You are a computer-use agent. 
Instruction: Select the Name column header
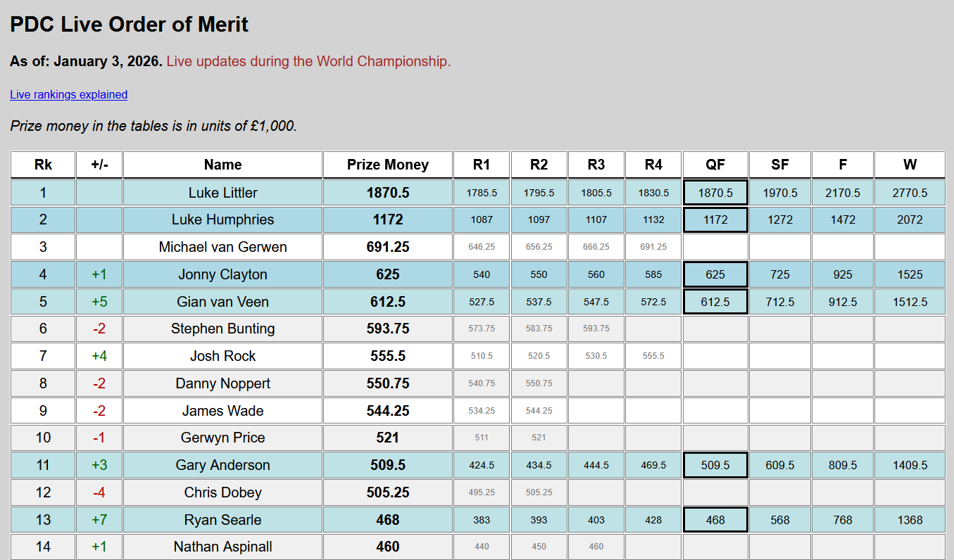click(222, 165)
